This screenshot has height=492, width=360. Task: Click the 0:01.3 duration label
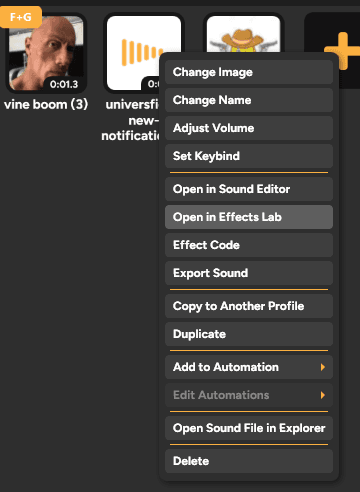[x=64, y=84]
